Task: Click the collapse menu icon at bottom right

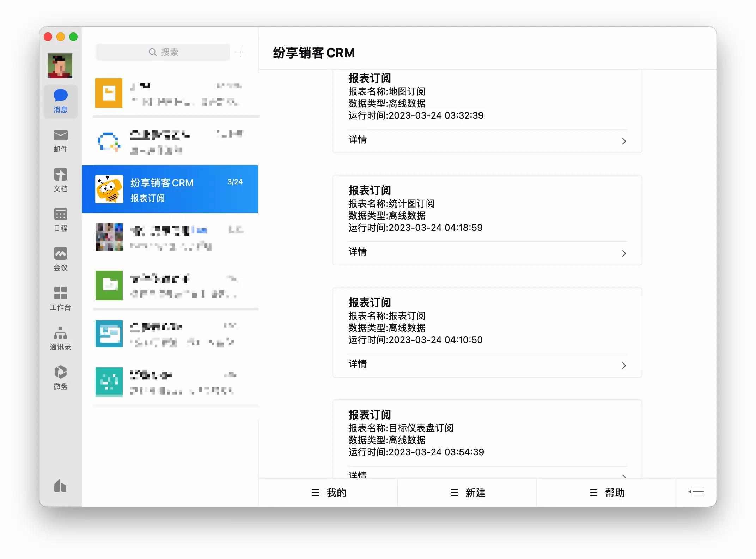Action: [696, 492]
